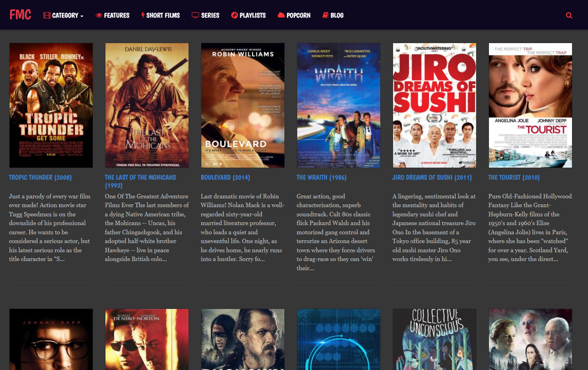Viewport: 588px width, 370px height.
Task: Open the search icon in the navbar
Action: pyautogui.click(x=569, y=15)
